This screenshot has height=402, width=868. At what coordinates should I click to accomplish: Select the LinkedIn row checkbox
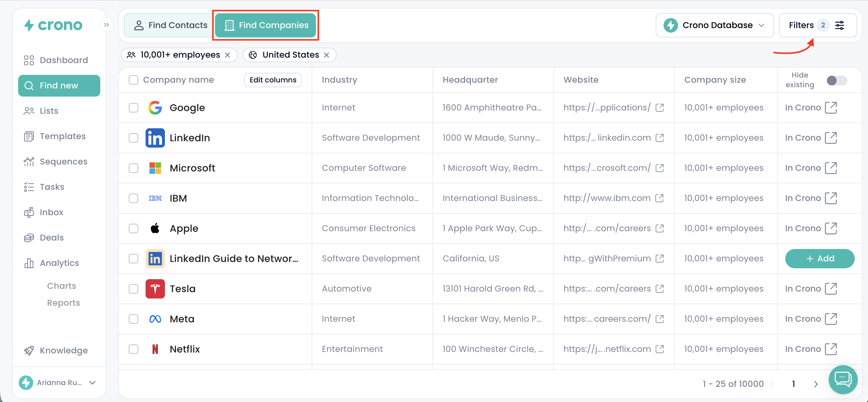133,138
